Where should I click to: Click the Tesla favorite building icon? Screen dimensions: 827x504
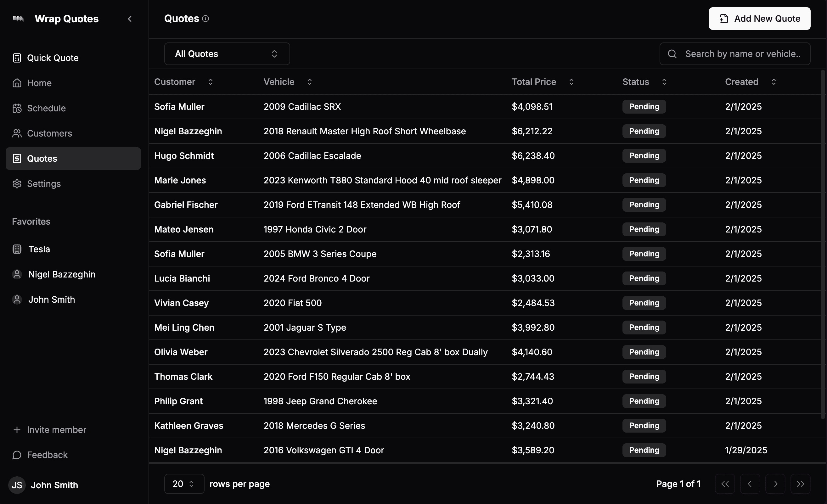point(17,249)
